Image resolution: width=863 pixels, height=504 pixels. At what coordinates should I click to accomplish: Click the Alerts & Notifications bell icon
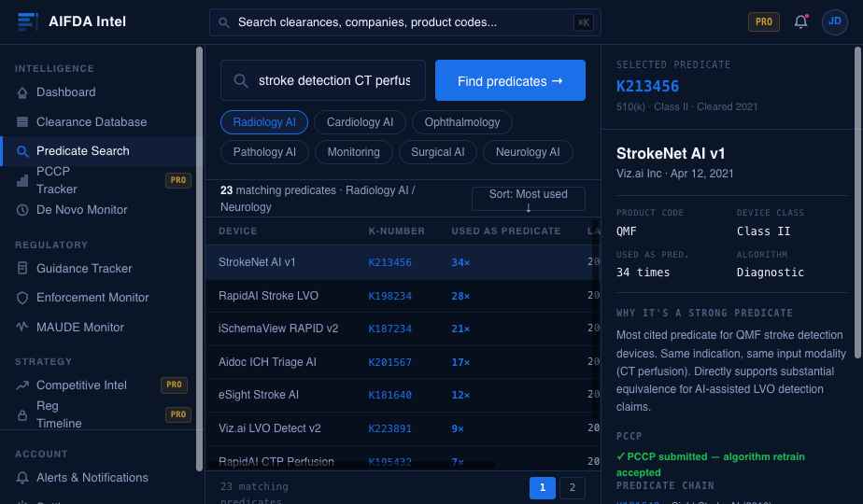(x=22, y=478)
